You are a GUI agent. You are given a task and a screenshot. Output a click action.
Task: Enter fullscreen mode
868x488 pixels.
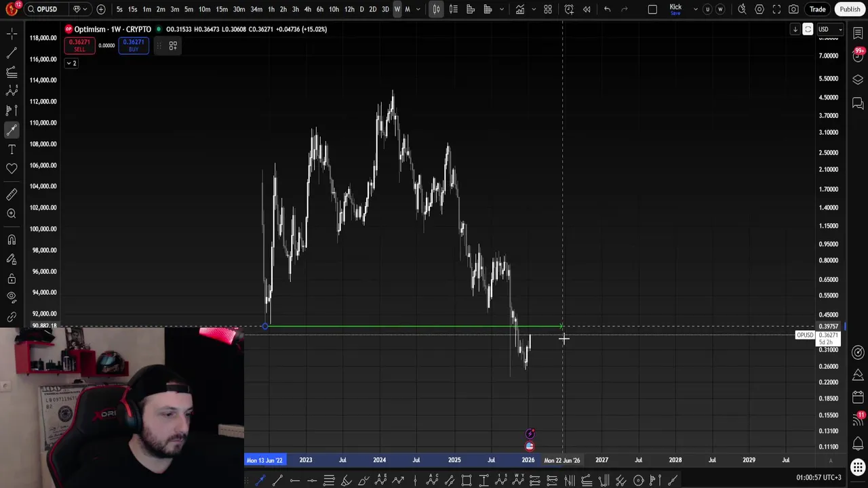776,9
